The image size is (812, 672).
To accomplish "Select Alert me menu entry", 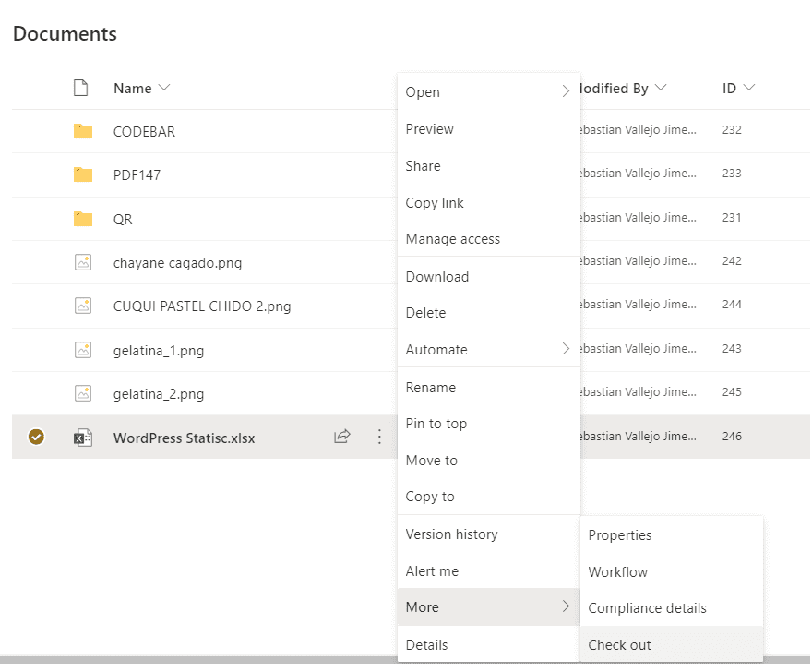I will point(489,571).
